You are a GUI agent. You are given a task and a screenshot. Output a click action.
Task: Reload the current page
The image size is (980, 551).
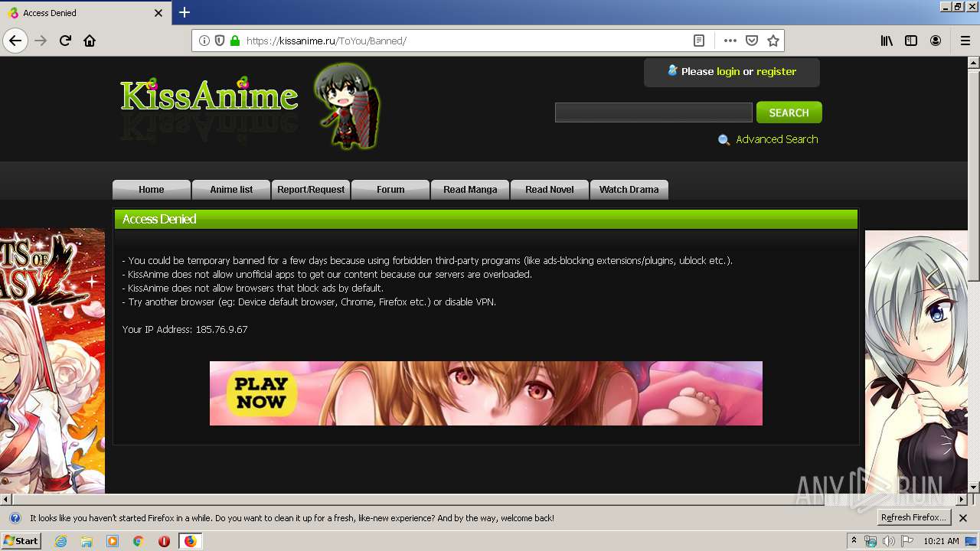click(65, 41)
